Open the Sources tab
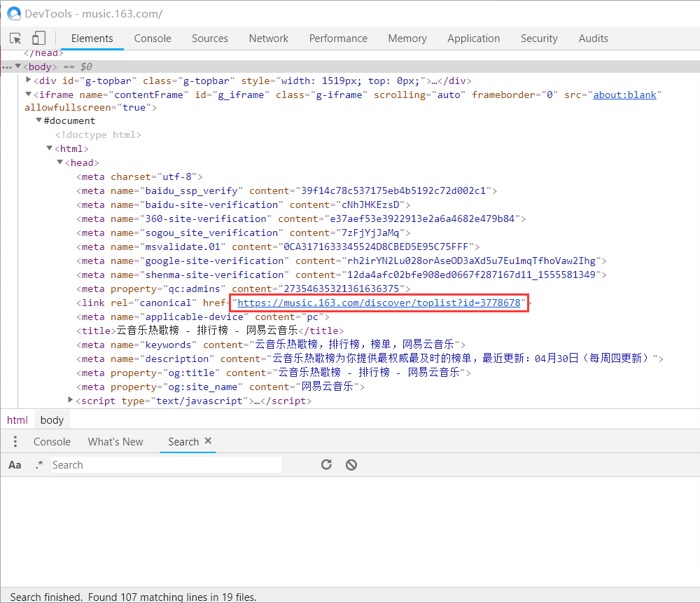 (210, 39)
